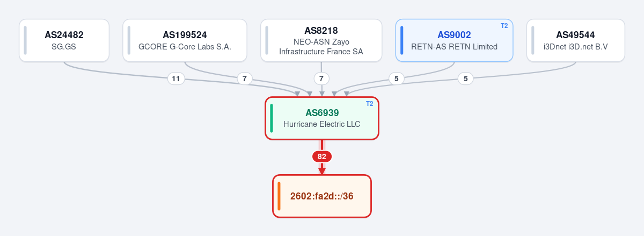Image resolution: width=644 pixels, height=236 pixels.
Task: Click the orange bar on prefix node
Action: pos(279,196)
